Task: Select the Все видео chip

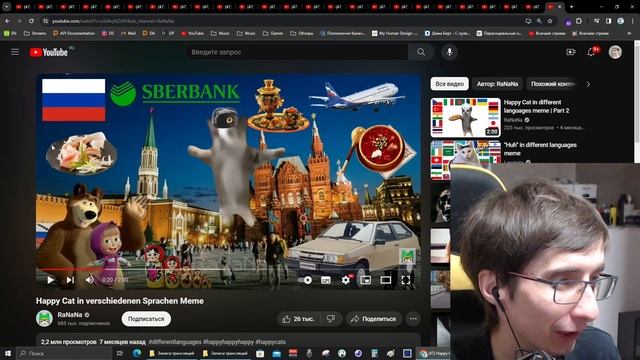Action: (x=449, y=84)
